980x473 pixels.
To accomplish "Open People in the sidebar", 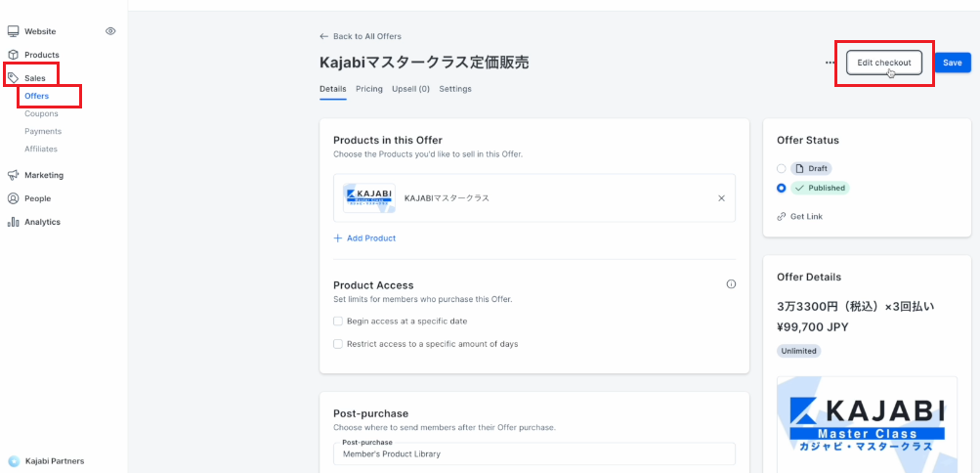I will pos(37,198).
